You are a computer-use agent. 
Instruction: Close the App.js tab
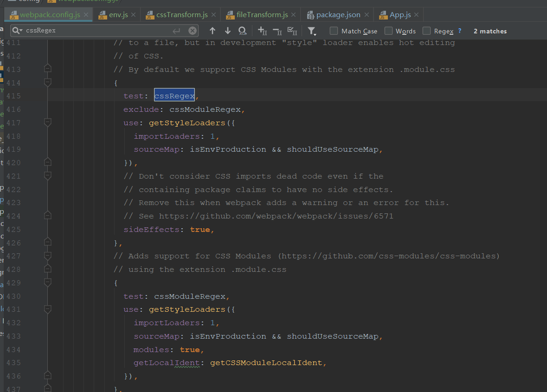pyautogui.click(x=416, y=15)
